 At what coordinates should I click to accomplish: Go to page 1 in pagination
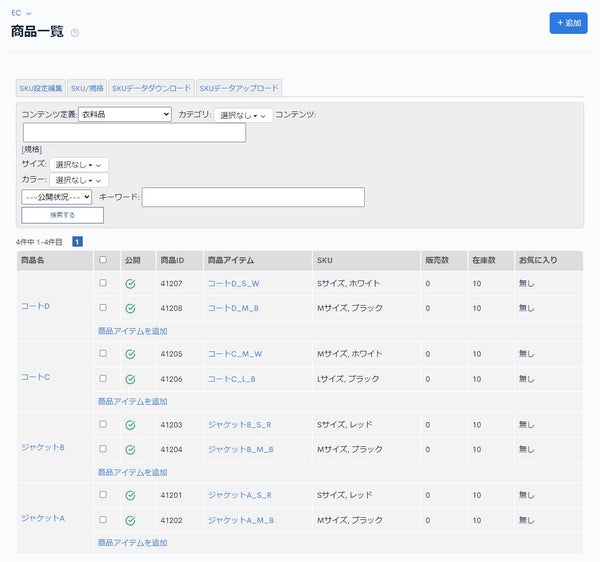(77, 242)
